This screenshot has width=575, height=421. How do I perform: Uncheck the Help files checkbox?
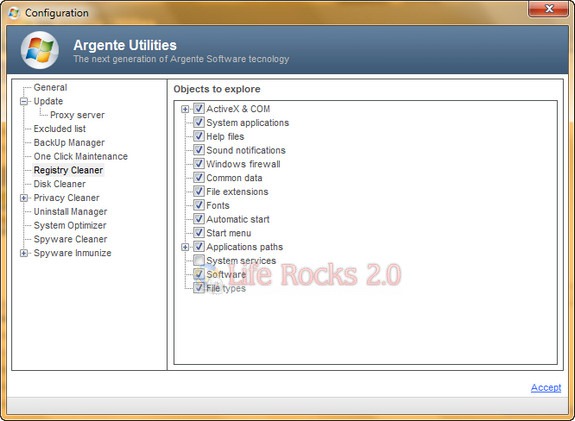(x=199, y=136)
